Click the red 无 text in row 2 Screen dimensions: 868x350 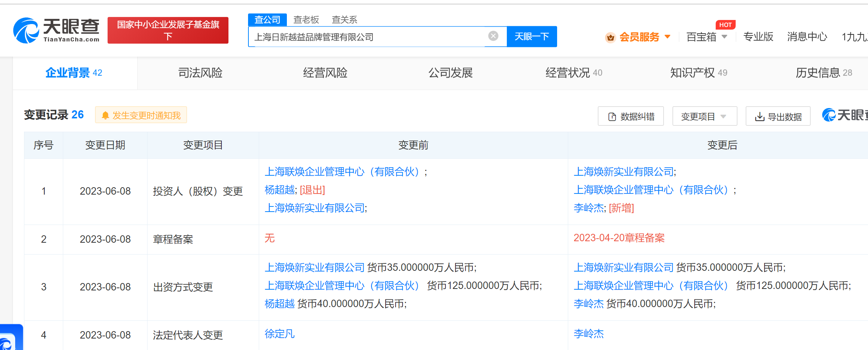click(269, 238)
